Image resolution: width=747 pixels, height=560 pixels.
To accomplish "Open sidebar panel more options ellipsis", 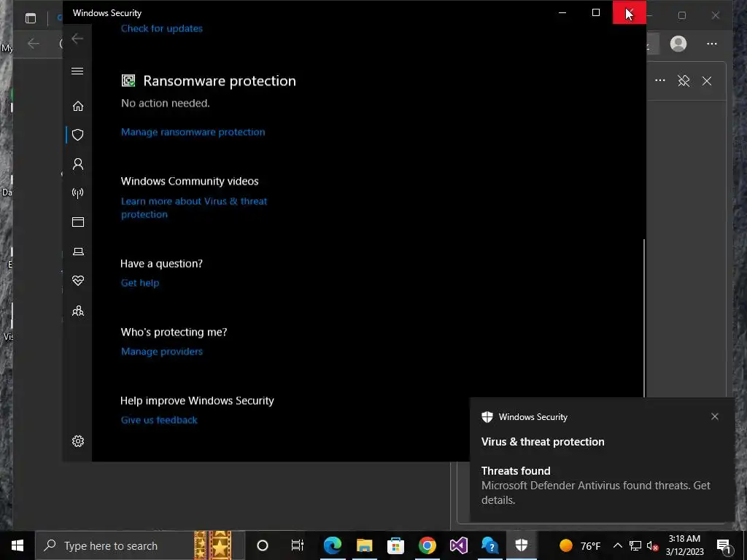I will 659,80.
